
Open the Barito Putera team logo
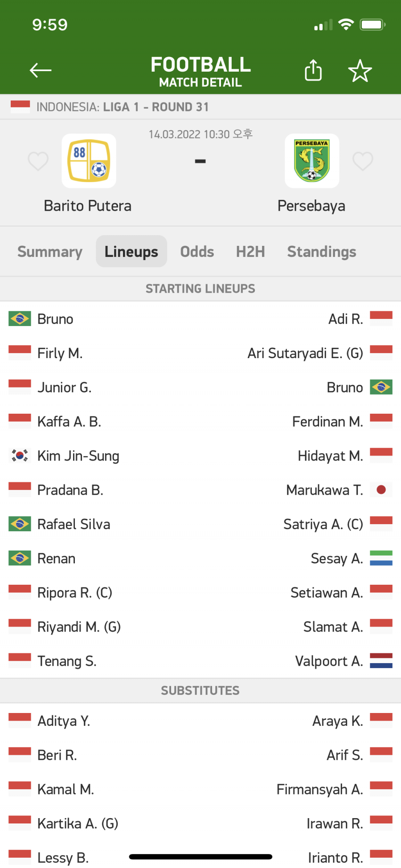89,161
